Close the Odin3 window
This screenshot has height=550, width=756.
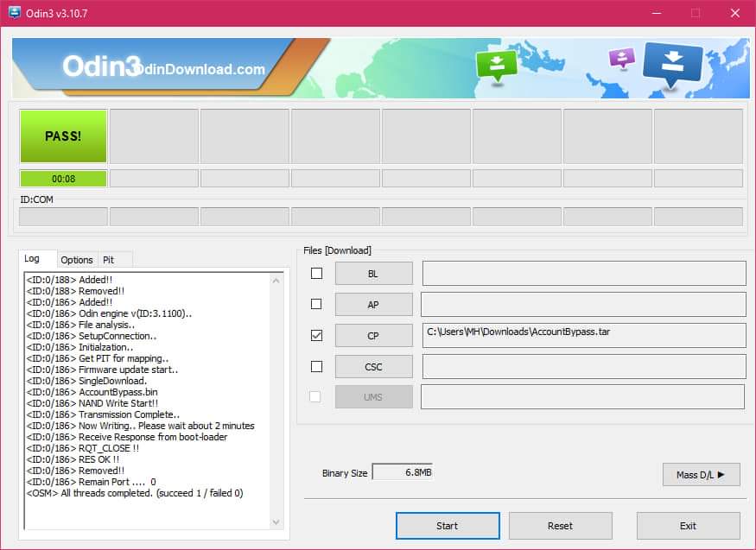coord(734,13)
